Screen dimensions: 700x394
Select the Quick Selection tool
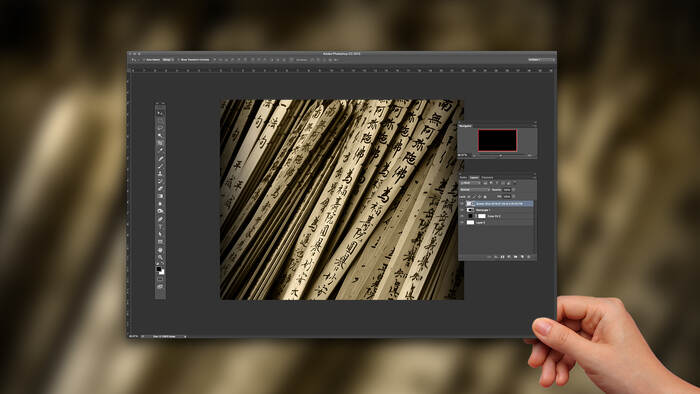pos(160,135)
